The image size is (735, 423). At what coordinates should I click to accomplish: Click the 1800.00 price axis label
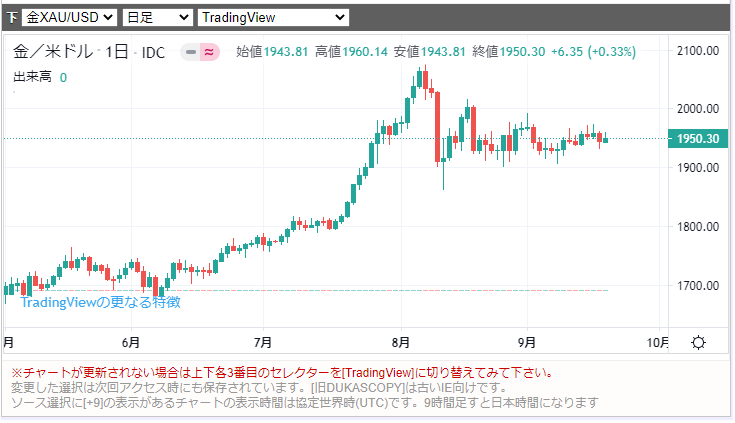698,227
